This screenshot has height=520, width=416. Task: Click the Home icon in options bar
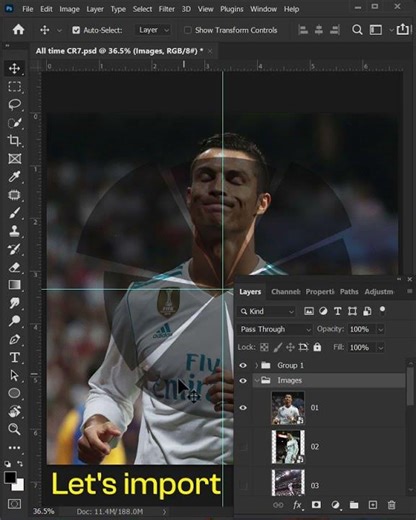tap(18, 30)
